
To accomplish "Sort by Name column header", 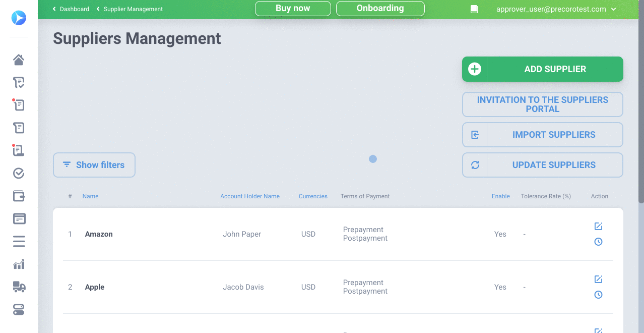I will [x=91, y=196].
